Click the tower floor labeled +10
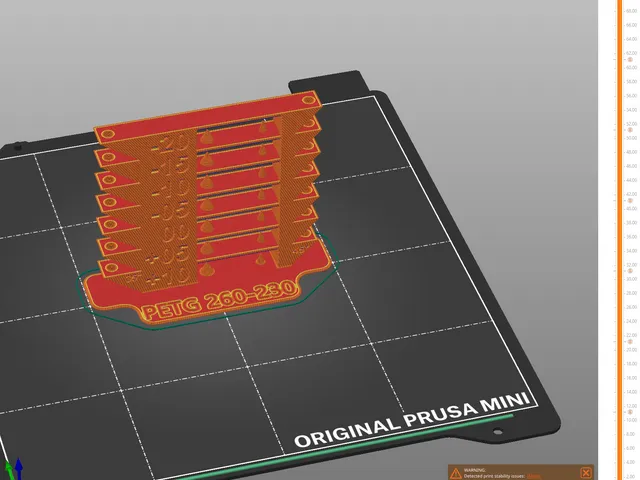The height and width of the screenshot is (480, 640). click(x=169, y=277)
